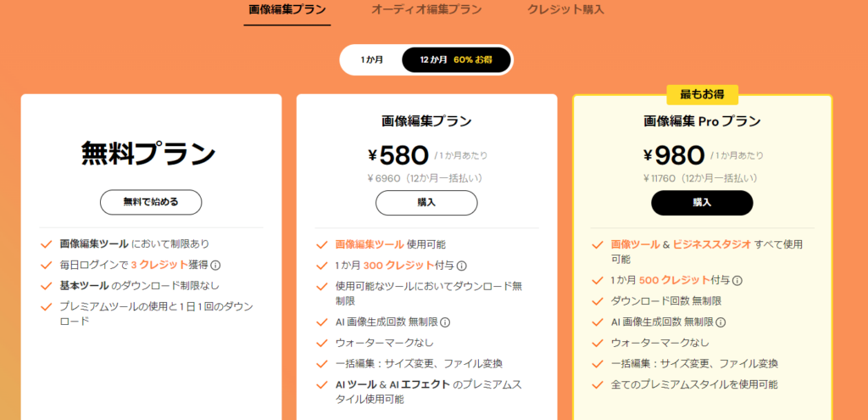Click the 最もお得 badge
Viewport: 868px width, 420px height.
pos(702,95)
